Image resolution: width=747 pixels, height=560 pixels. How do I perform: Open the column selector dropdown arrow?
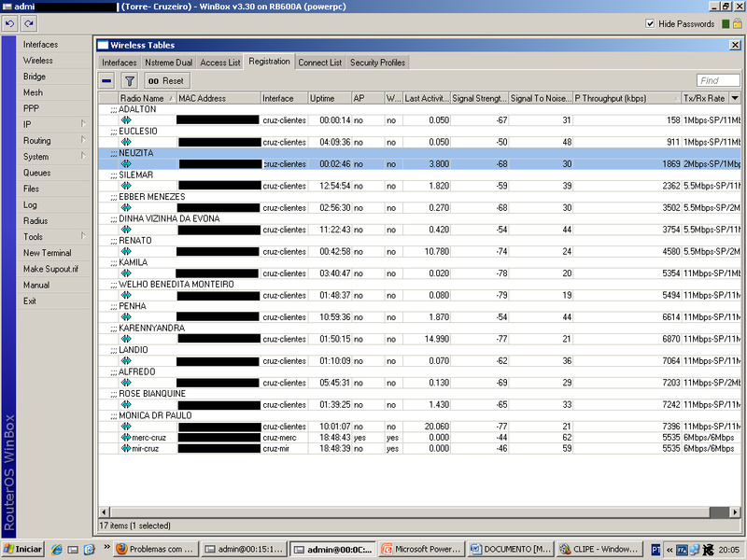(x=735, y=98)
